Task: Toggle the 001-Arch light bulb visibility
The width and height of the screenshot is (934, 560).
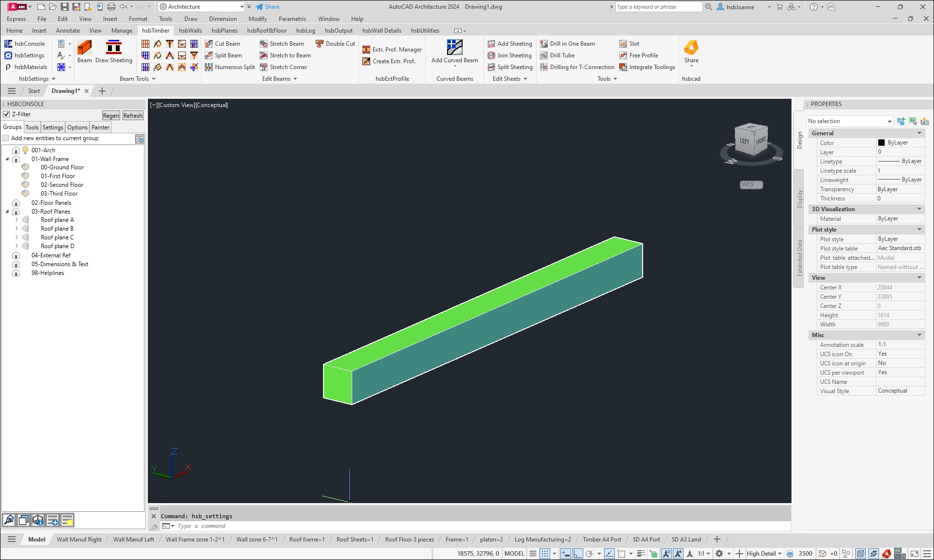Action: coord(25,150)
